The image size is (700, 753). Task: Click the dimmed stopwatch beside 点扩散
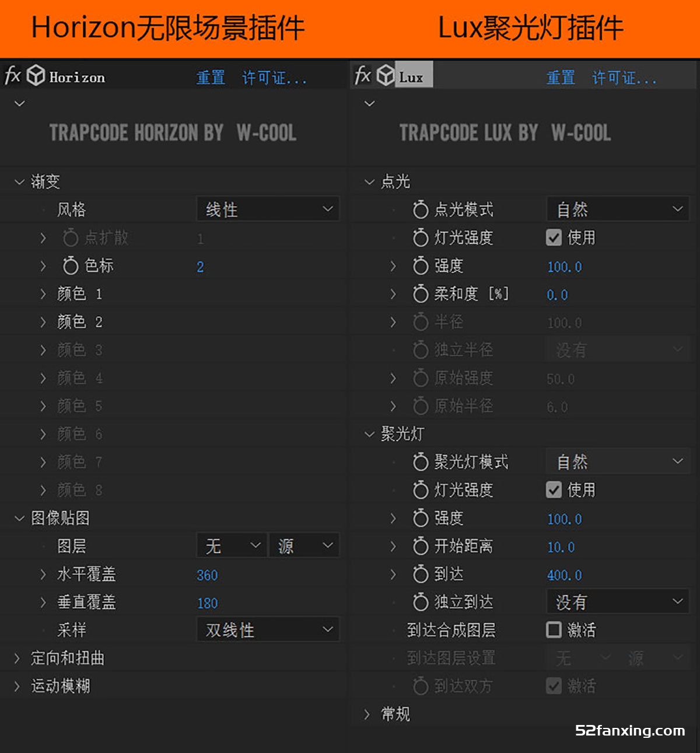click(71, 238)
